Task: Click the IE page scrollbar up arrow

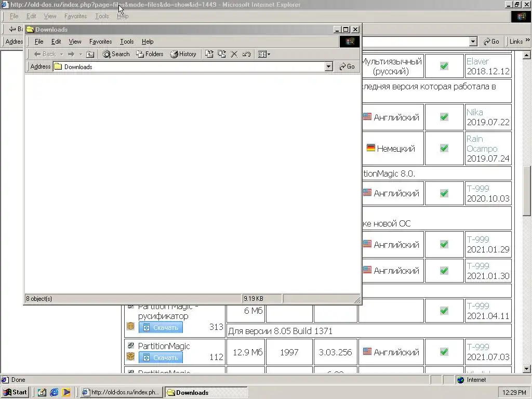Action: tap(527, 55)
